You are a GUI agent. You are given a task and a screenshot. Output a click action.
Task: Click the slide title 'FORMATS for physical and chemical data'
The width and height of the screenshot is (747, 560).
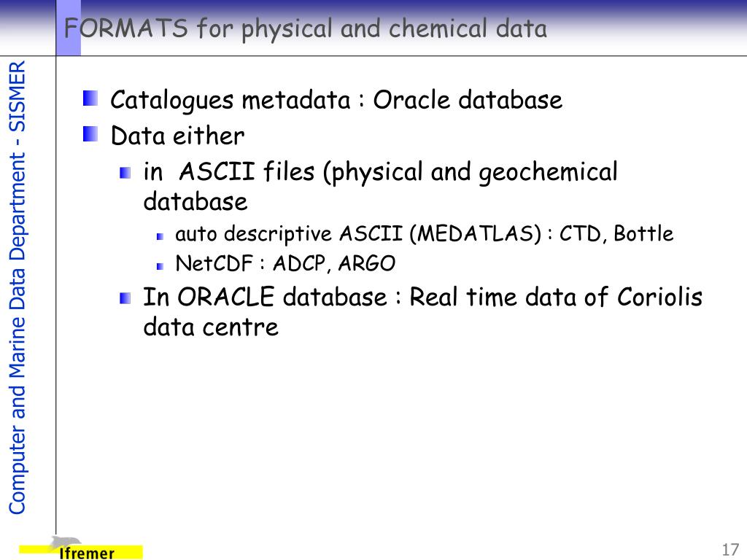click(x=306, y=28)
